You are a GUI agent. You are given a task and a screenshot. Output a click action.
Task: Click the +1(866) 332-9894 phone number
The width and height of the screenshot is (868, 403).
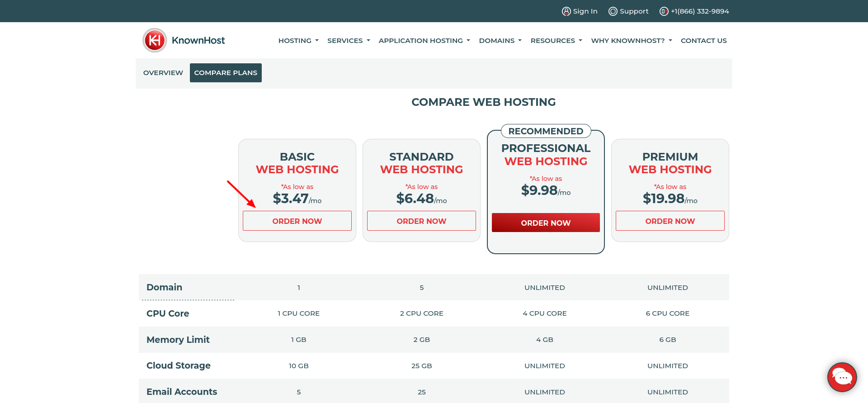[x=700, y=11]
